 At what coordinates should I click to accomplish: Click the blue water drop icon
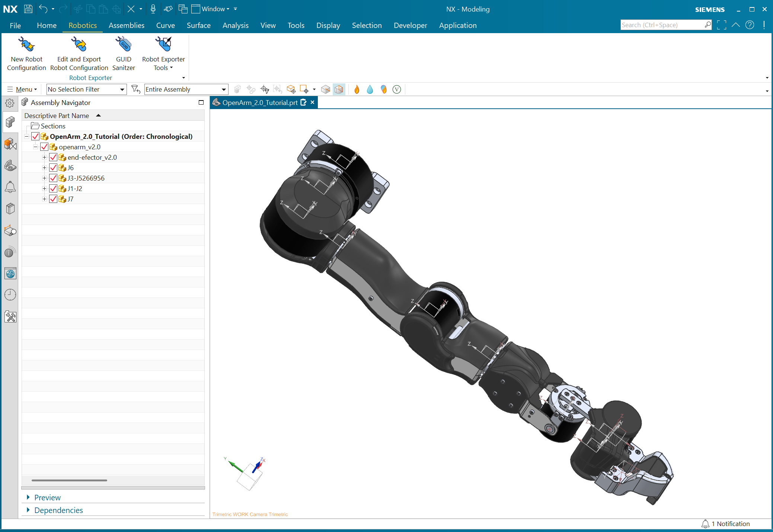pyautogui.click(x=370, y=89)
